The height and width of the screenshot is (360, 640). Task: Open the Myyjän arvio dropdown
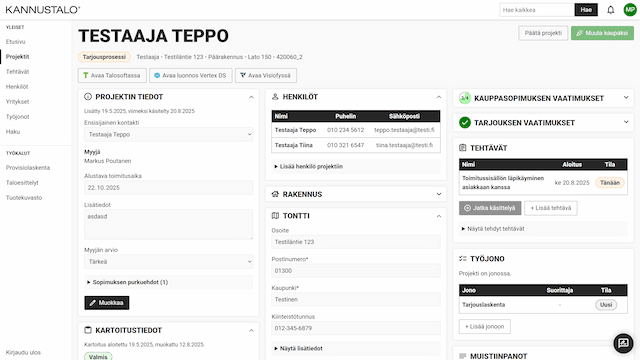[x=169, y=262]
